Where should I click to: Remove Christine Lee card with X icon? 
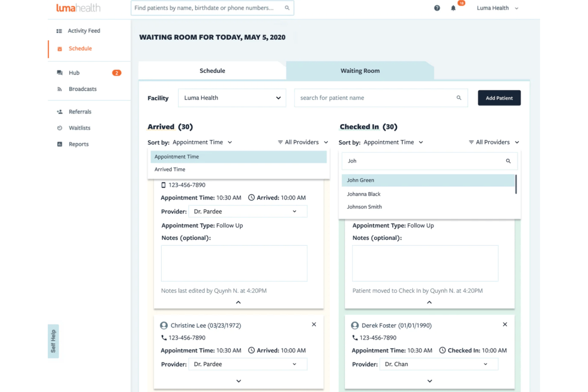(x=314, y=324)
